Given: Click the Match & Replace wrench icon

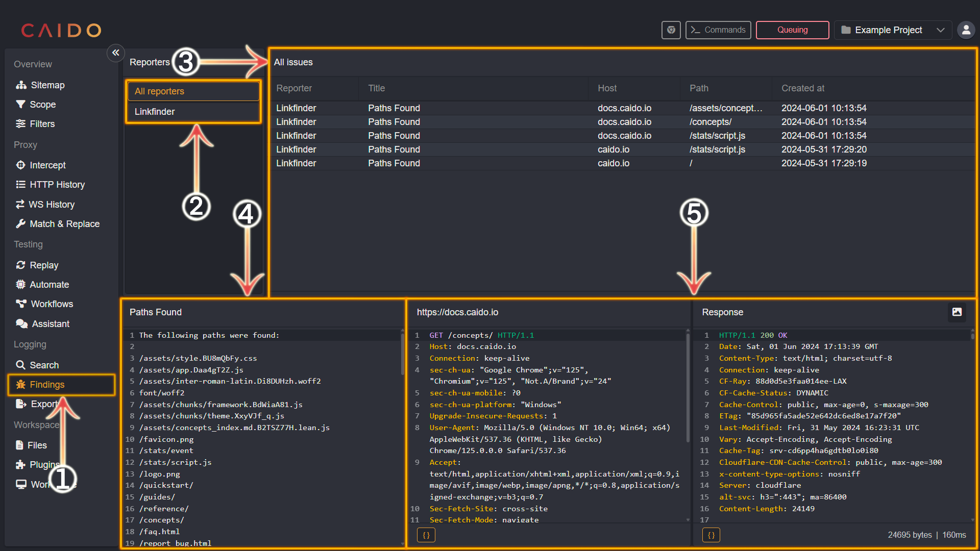Looking at the screenshot, I should point(20,224).
